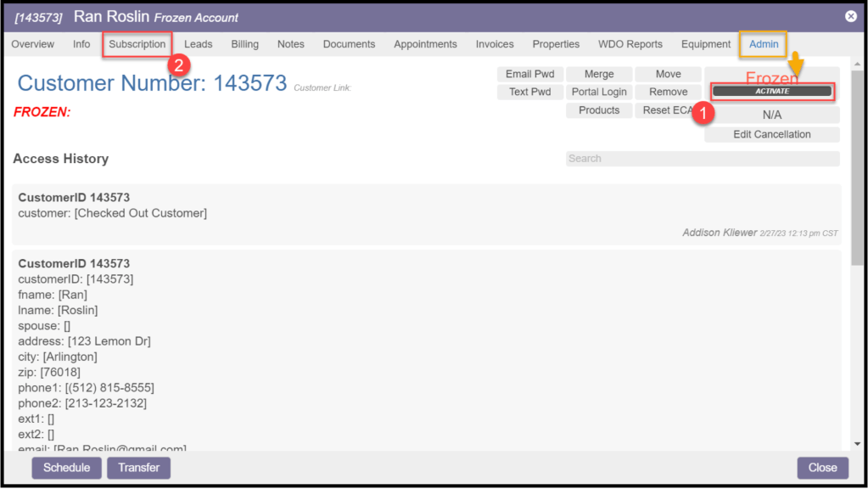Click the Remove button
This screenshot has width=868, height=489.
point(669,93)
